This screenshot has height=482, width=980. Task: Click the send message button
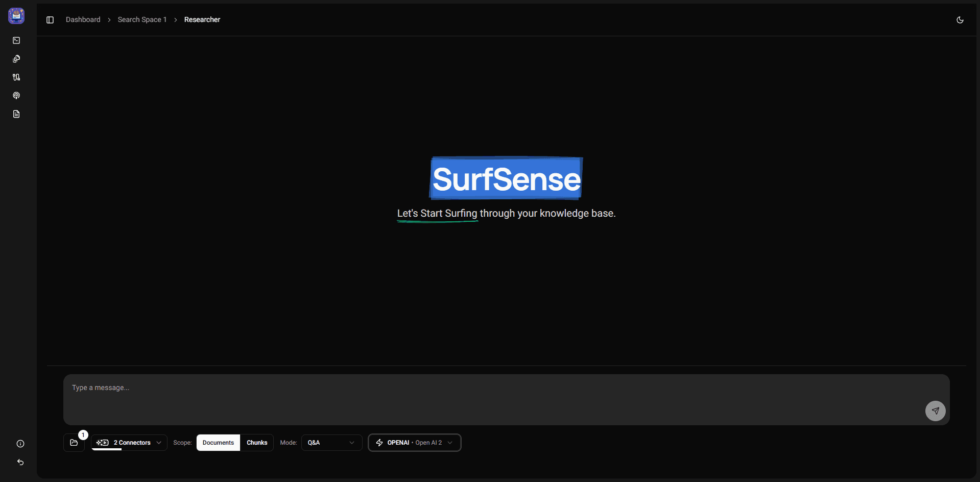point(935,411)
